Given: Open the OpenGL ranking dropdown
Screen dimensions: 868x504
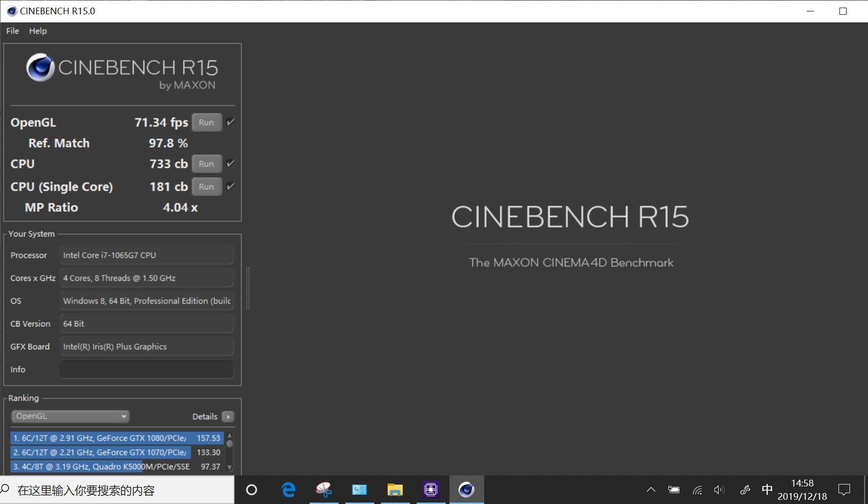Looking at the screenshot, I should (x=70, y=416).
